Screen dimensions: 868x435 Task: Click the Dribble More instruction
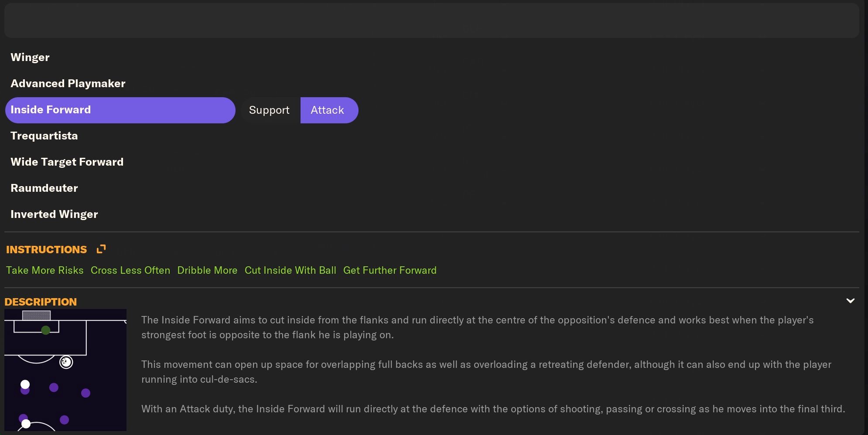(207, 271)
